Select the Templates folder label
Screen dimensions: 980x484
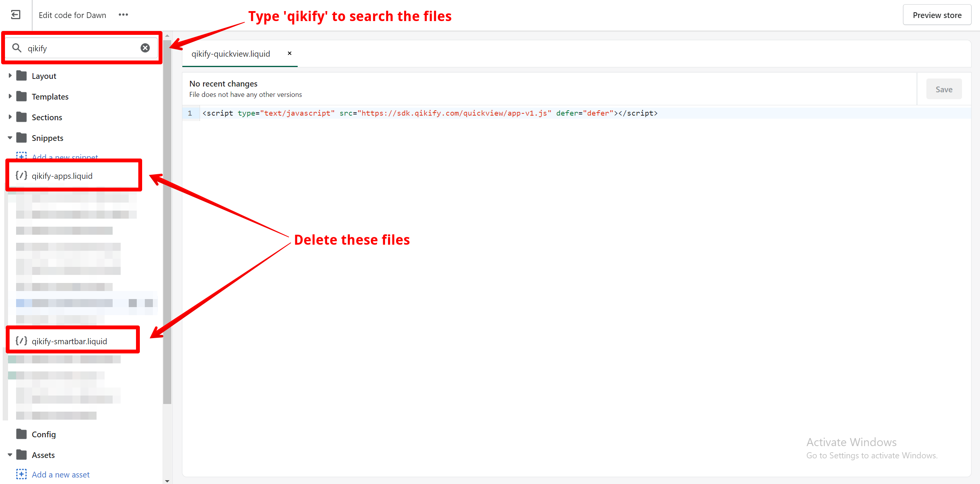(50, 96)
